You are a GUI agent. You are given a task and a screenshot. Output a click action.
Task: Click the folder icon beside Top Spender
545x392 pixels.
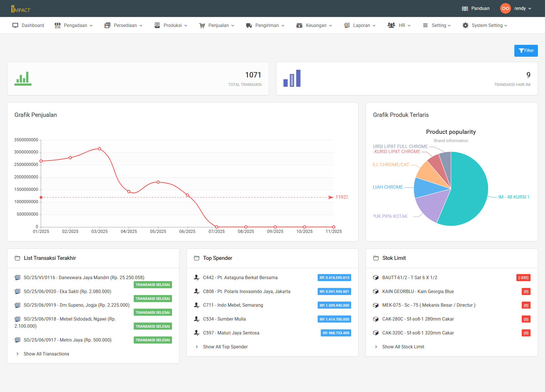197,258
